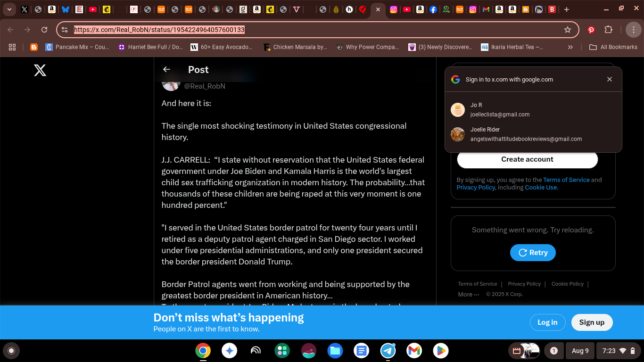Bookmark this page with the star icon
This screenshot has height=362, width=644.
pos(568,30)
